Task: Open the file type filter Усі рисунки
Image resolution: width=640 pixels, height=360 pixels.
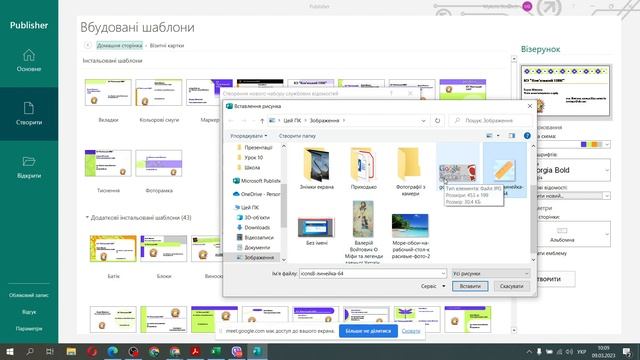Action: 491,273
